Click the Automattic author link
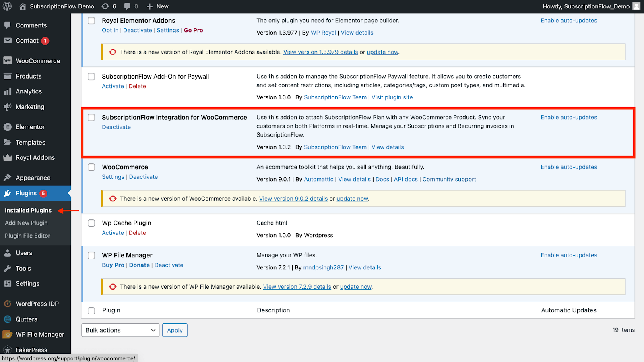The width and height of the screenshot is (644, 362). pyautogui.click(x=319, y=179)
